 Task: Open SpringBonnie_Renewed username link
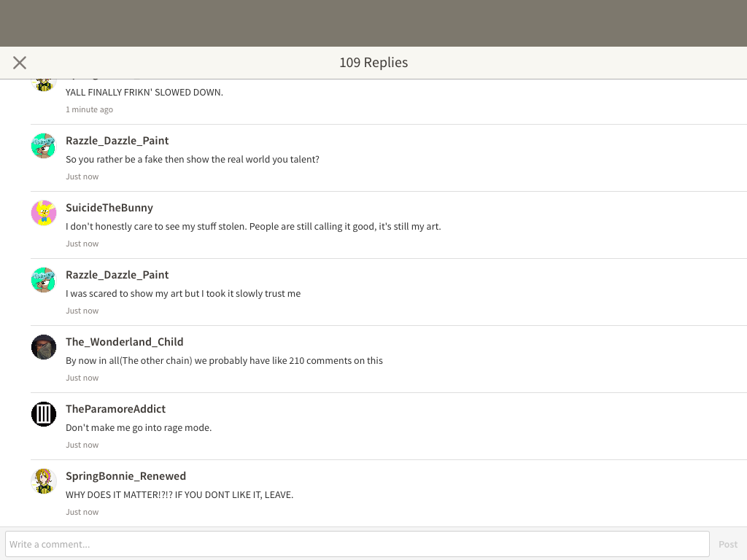(x=125, y=476)
